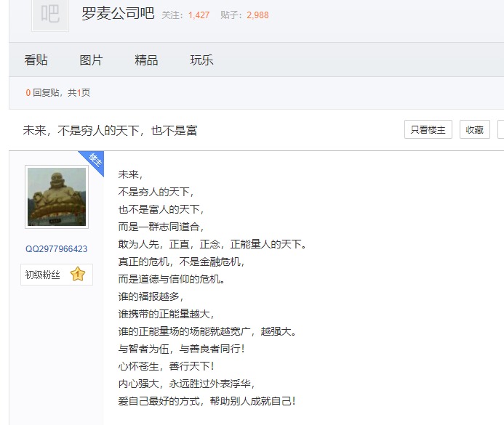Click the thread title 未来，不是穷人的天下
Image resolution: width=504 pixels, height=425 pixels.
pyautogui.click(x=110, y=131)
